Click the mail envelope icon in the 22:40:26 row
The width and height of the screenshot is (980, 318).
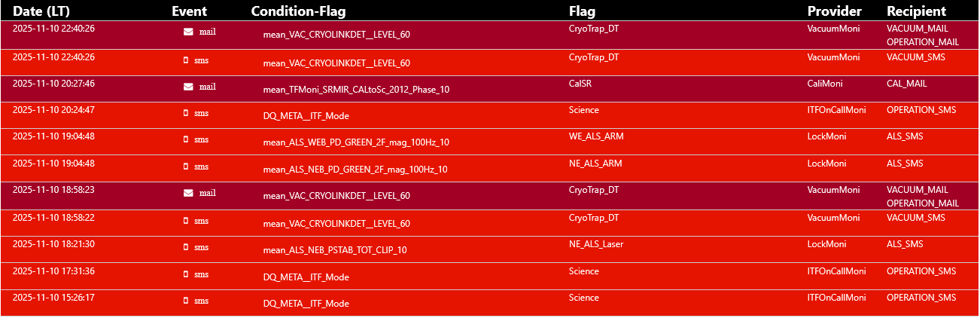tap(188, 32)
